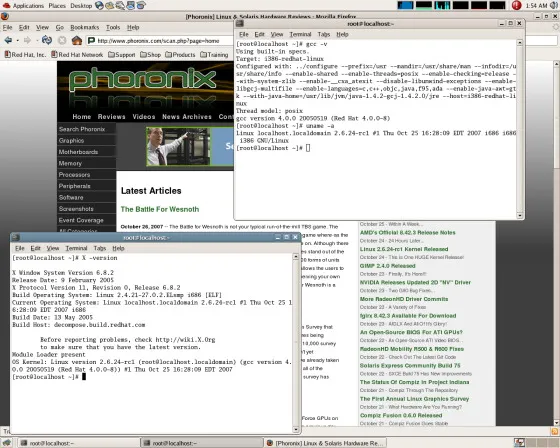560x448 pixels.
Task: Open Red Hat Network bookmark
Action: pyautogui.click(x=77, y=55)
